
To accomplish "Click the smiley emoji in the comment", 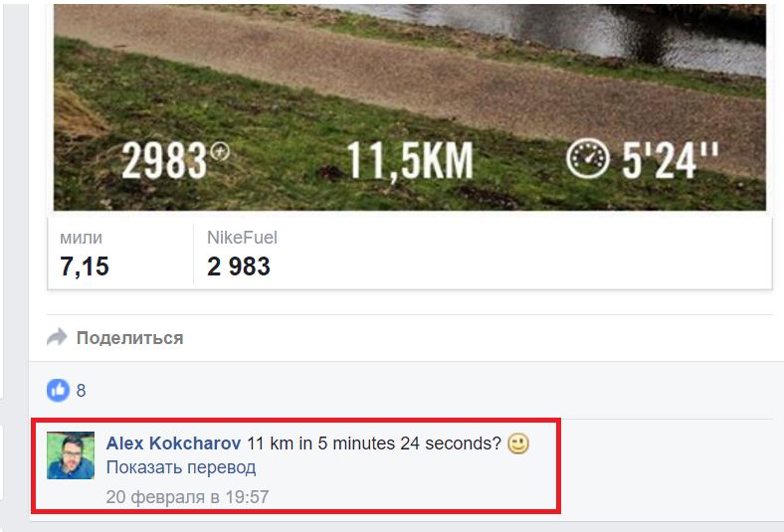I will (518, 443).
